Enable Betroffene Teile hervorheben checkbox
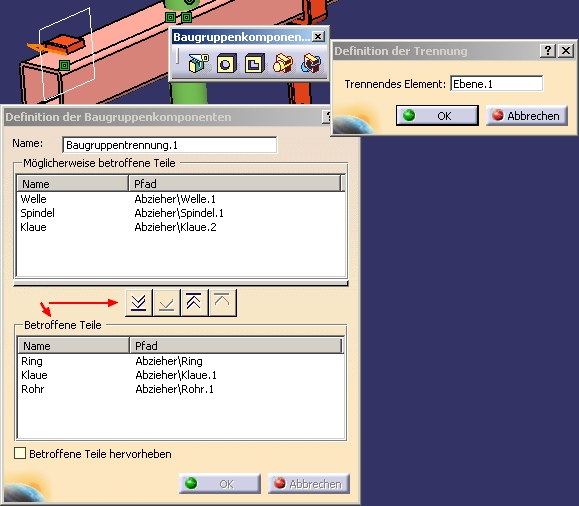Image resolution: width=579 pixels, height=506 pixels. click(x=20, y=453)
